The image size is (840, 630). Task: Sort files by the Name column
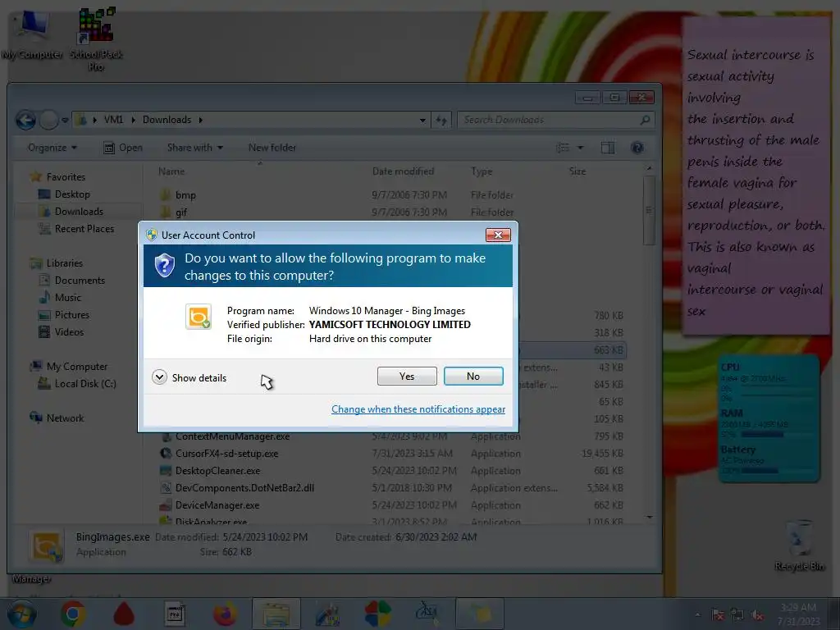(171, 171)
